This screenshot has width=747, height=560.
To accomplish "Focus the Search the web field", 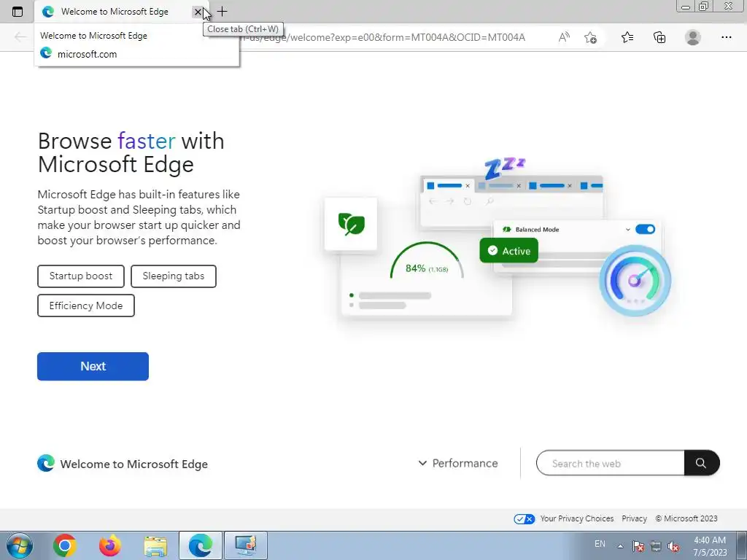I will coord(611,463).
